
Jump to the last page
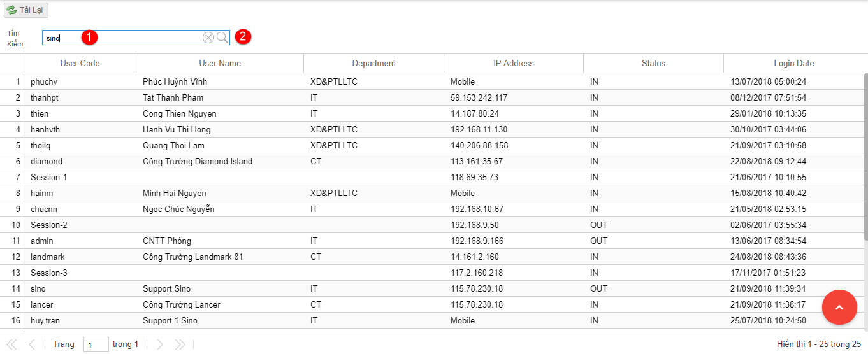tap(180, 344)
